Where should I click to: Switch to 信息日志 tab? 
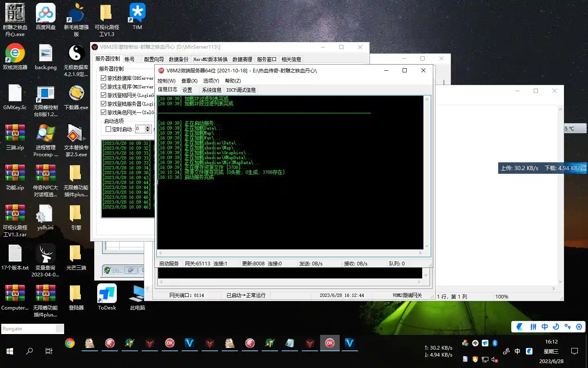pyautogui.click(x=167, y=89)
